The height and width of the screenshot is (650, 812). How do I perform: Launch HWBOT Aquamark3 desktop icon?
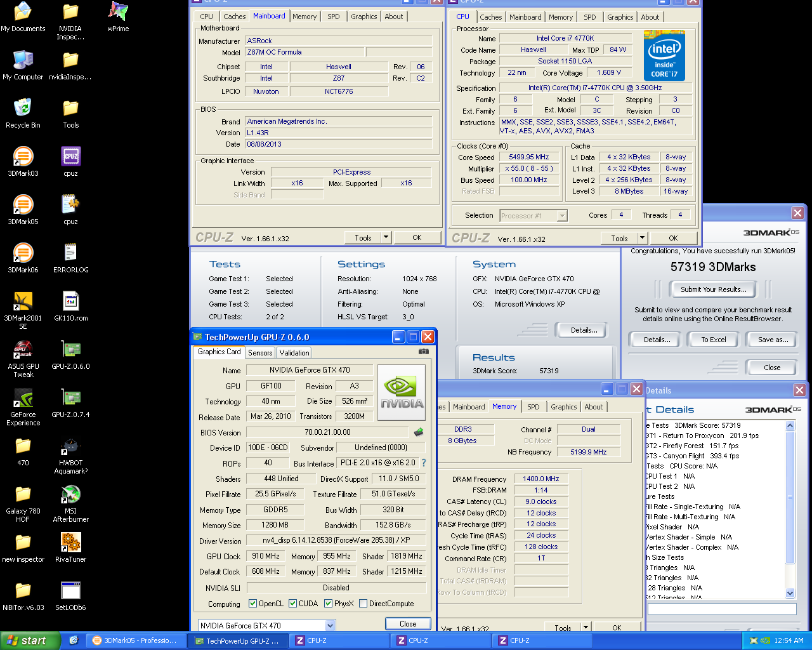[x=70, y=454]
